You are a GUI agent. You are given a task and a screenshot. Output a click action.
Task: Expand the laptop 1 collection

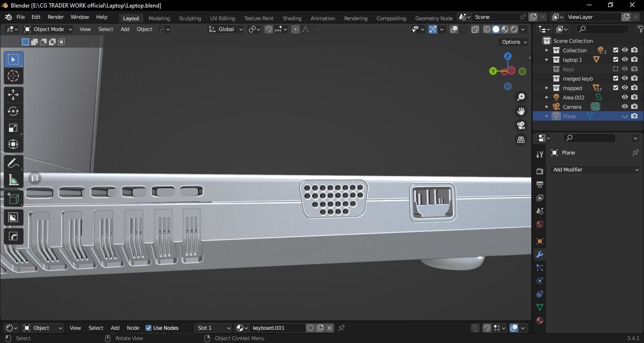pos(547,60)
